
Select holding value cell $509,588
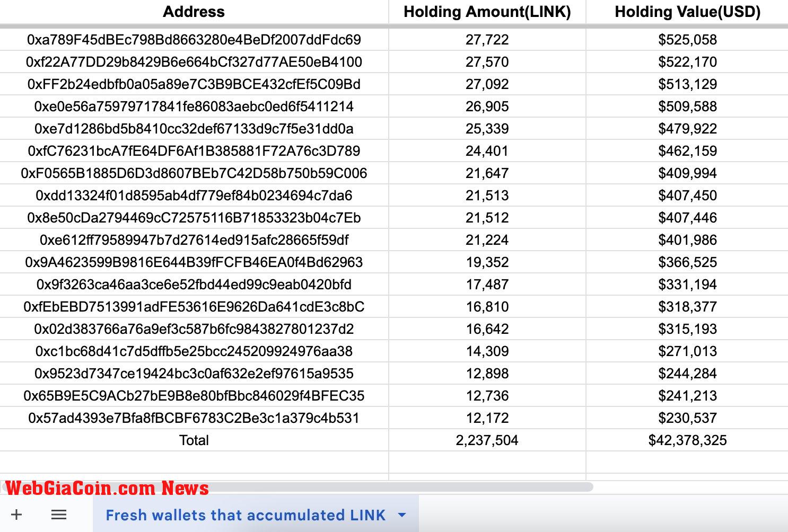[x=687, y=107]
